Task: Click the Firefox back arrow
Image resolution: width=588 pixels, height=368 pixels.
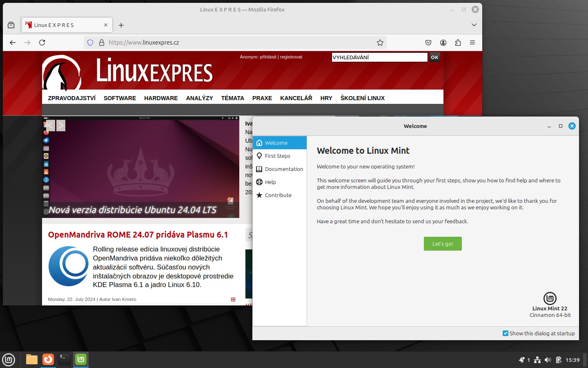Action: [13, 43]
